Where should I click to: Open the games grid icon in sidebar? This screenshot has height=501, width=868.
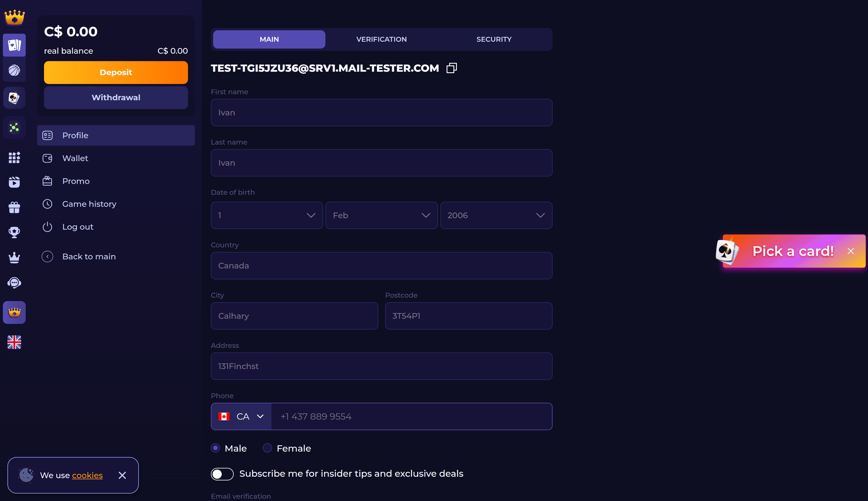14,158
